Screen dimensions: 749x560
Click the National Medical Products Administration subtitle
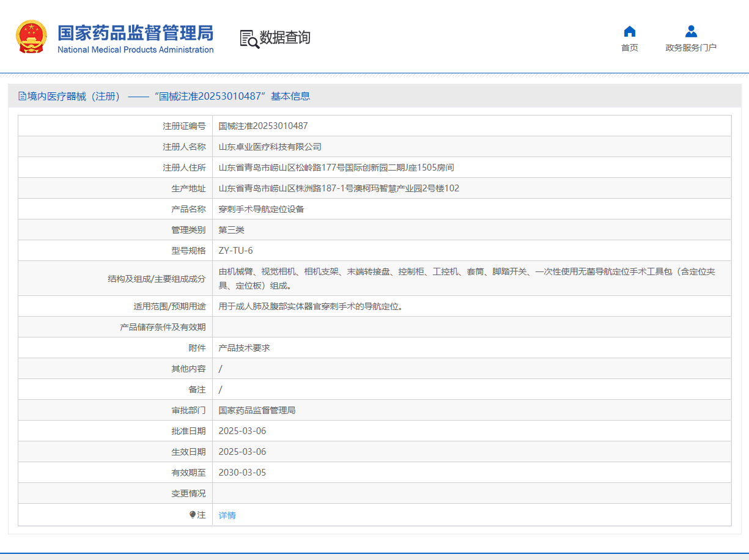(135, 50)
